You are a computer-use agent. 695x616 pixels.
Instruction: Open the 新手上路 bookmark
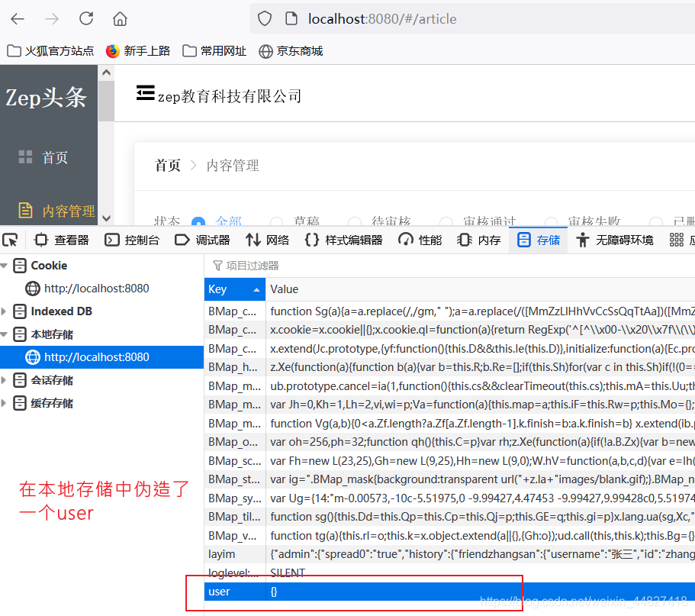[138, 51]
